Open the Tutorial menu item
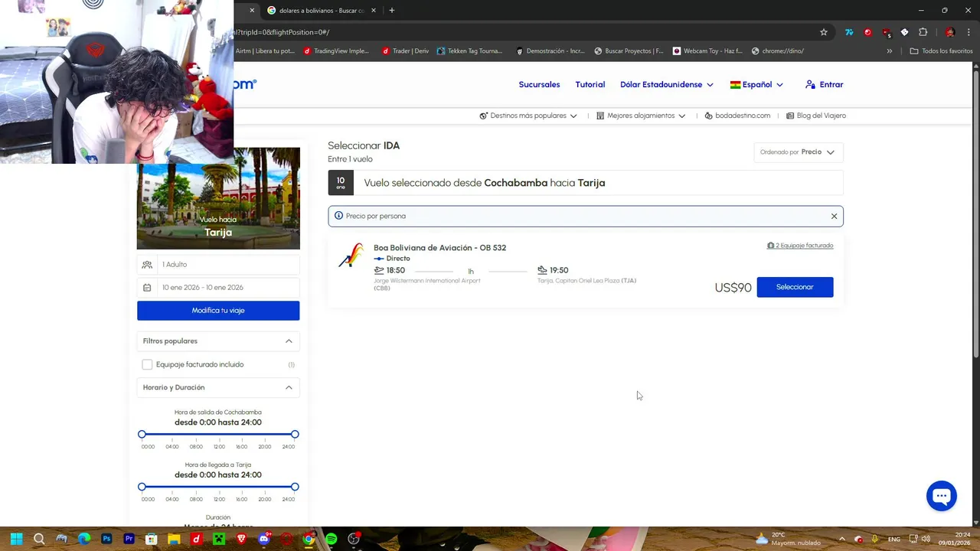This screenshot has width=980, height=551. [590, 85]
